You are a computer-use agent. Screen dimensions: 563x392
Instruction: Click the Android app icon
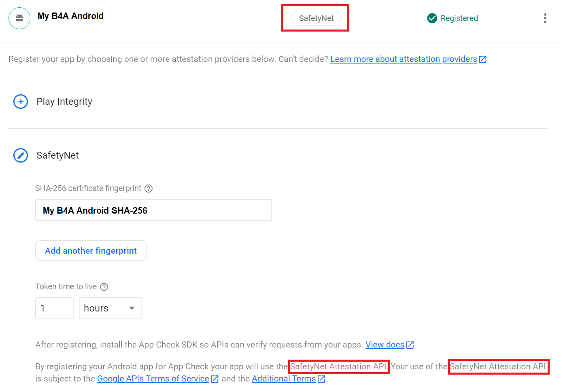(x=19, y=18)
